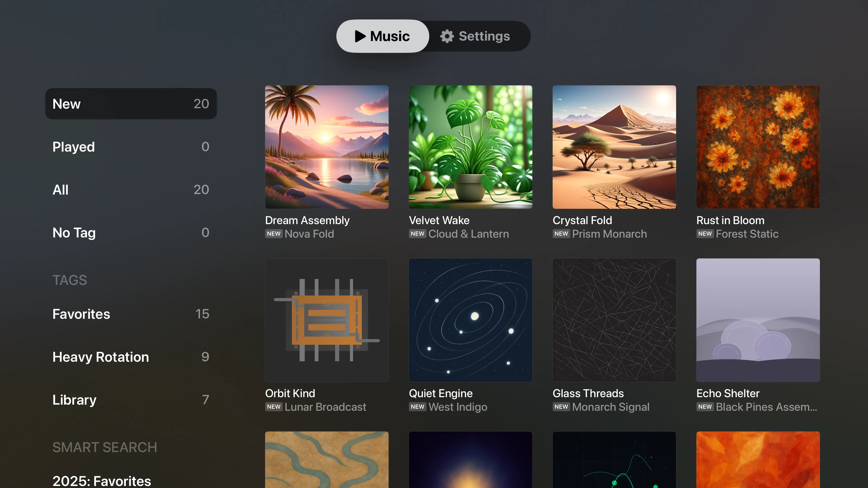This screenshot has width=868, height=488.
Task: Click the play triangle icon on Music
Action: pyautogui.click(x=360, y=36)
